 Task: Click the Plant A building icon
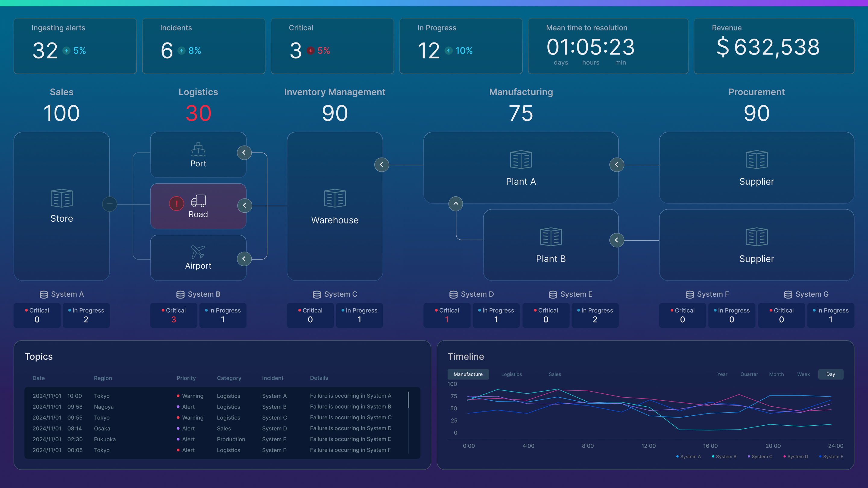click(x=521, y=159)
